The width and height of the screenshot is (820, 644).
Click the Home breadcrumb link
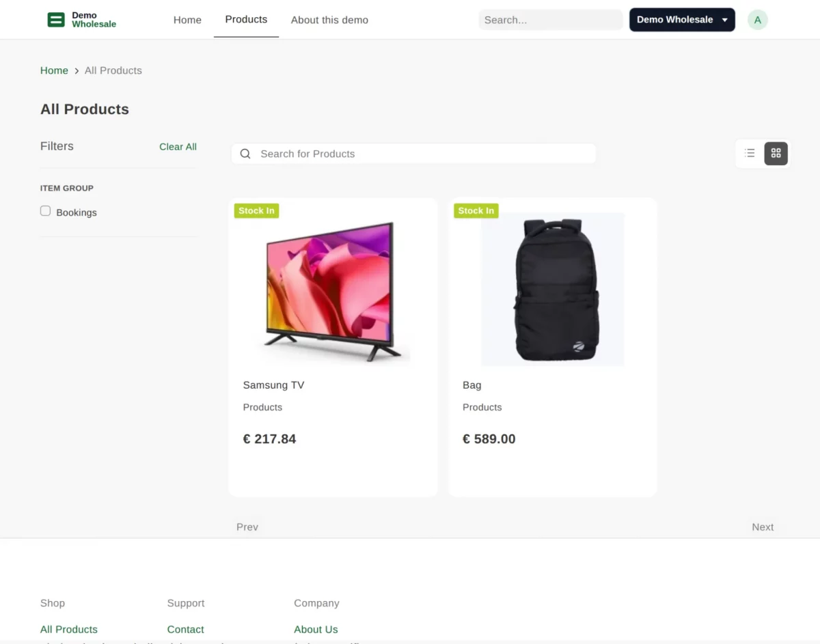pyautogui.click(x=54, y=70)
